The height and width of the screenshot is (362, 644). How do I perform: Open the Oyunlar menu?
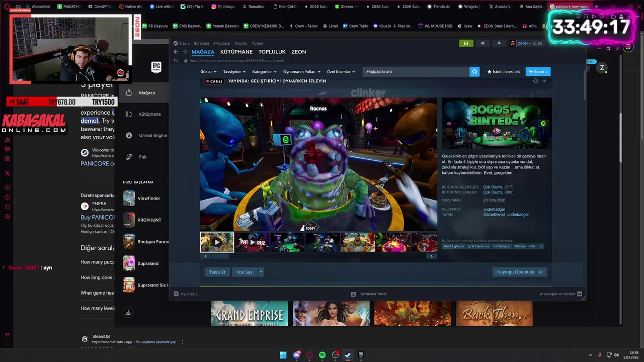pos(241,43)
